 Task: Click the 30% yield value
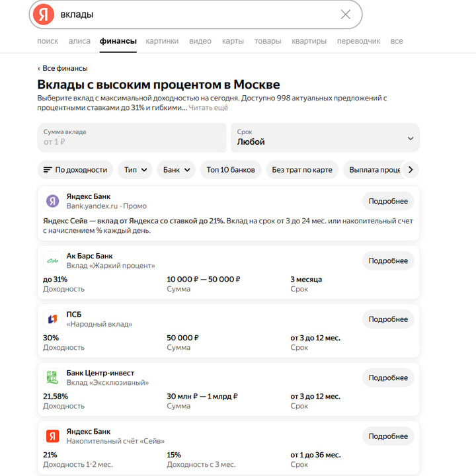pyautogui.click(x=51, y=338)
